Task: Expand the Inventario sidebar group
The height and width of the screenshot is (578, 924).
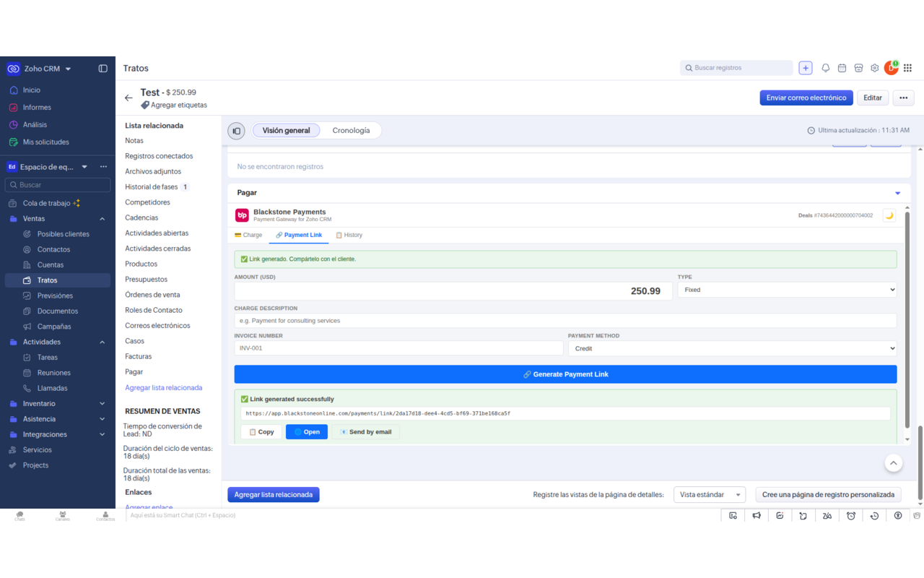Action: 103,404
